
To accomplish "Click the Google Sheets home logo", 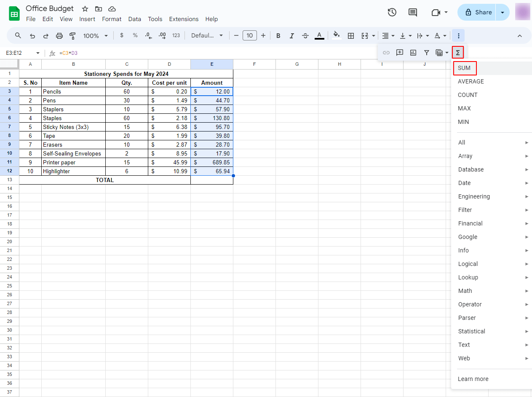I will coord(14,13).
